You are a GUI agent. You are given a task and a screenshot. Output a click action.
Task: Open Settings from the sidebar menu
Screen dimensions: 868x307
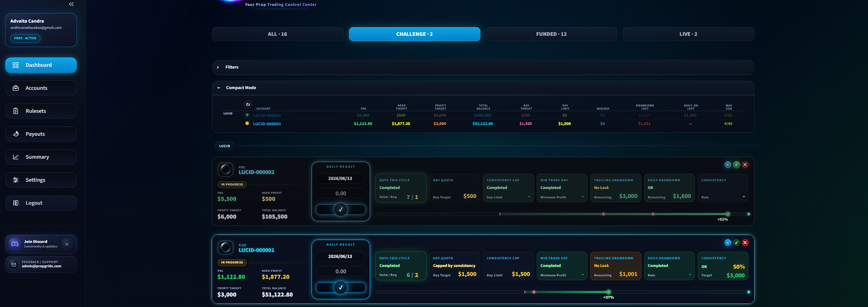tap(41, 180)
